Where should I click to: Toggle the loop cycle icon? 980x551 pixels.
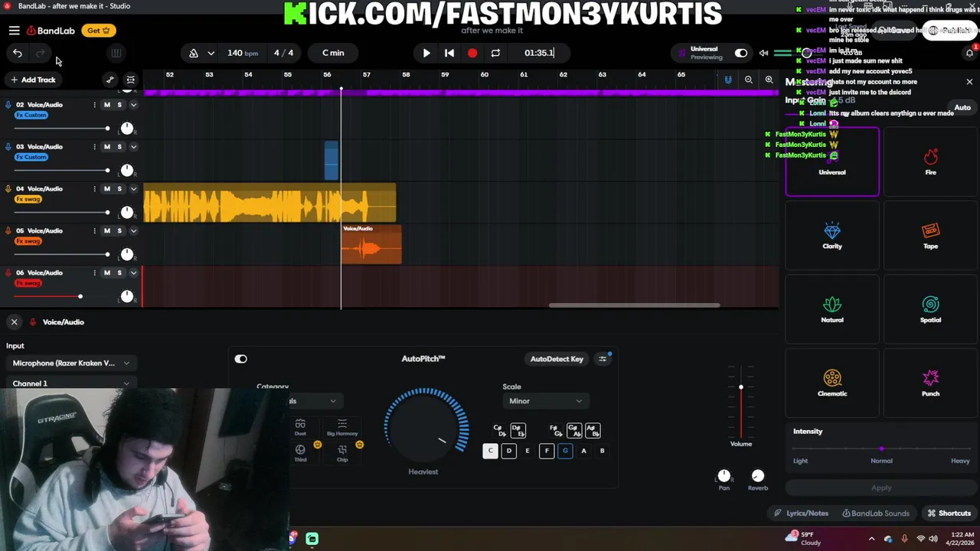click(495, 53)
